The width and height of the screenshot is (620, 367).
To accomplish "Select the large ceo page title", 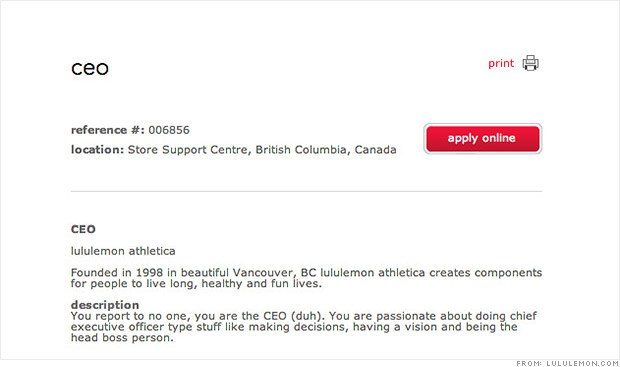I will (x=90, y=68).
